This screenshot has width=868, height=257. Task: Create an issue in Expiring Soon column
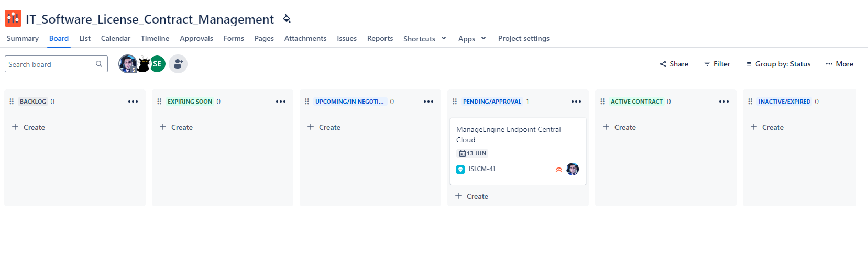tap(177, 127)
